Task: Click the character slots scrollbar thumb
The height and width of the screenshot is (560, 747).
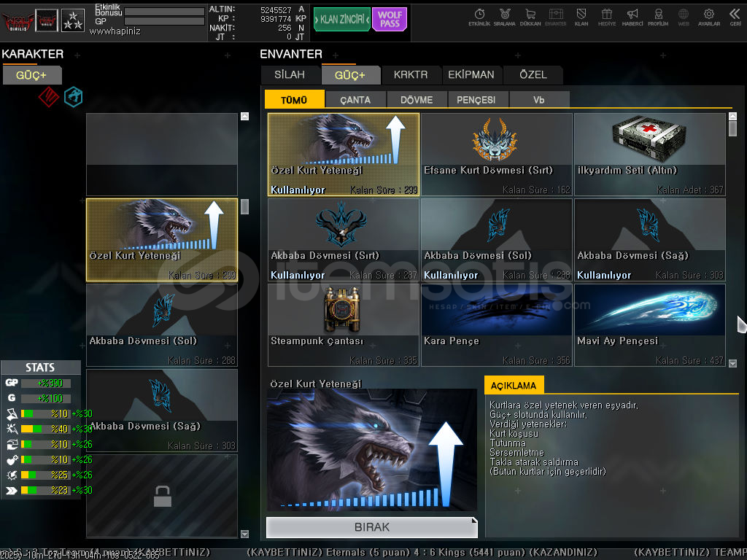Action: pos(245,206)
